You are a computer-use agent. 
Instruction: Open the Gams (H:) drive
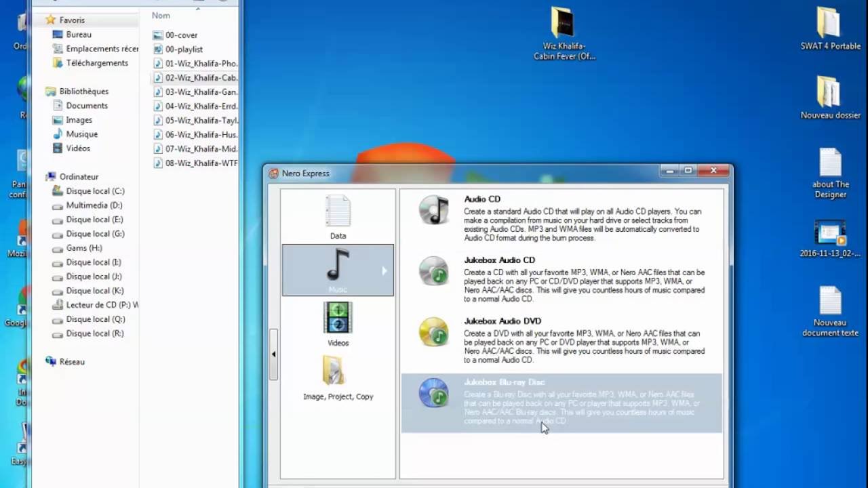[77, 248]
